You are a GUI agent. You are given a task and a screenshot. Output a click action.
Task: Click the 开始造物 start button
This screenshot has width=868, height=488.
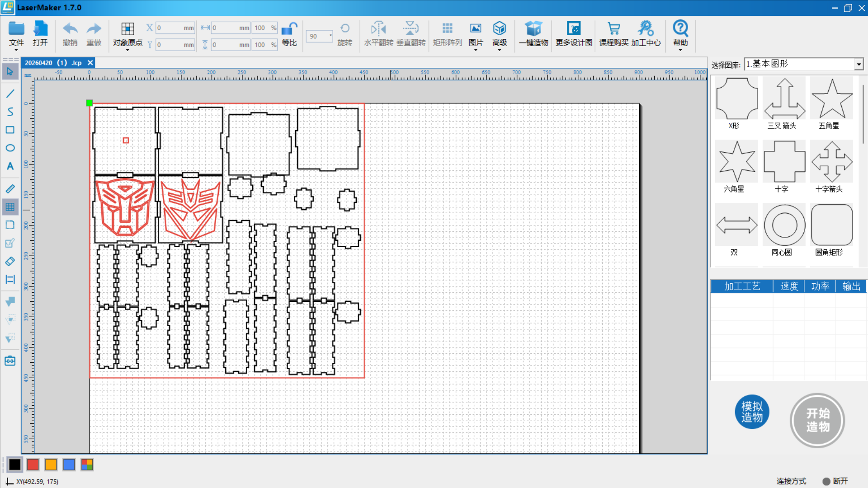(x=817, y=420)
